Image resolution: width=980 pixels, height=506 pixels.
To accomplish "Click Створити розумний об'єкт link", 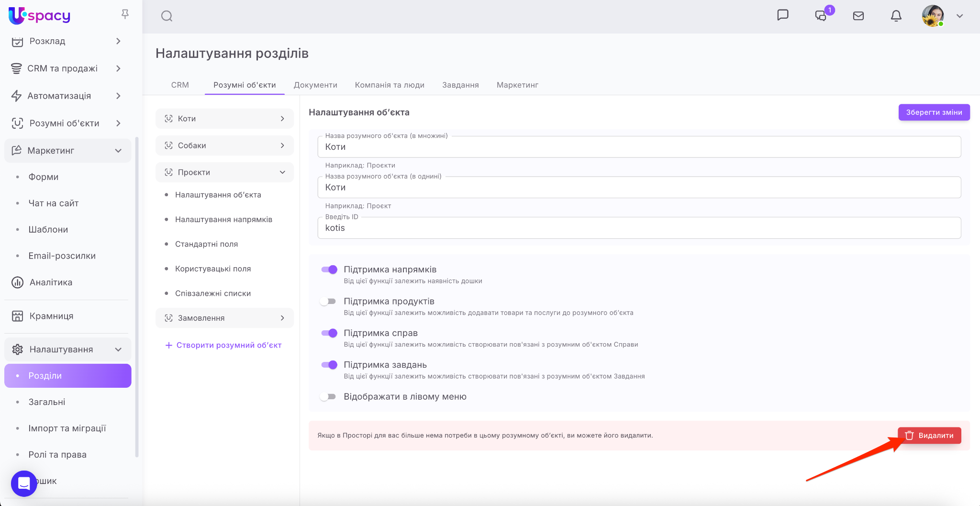I will tap(223, 345).
